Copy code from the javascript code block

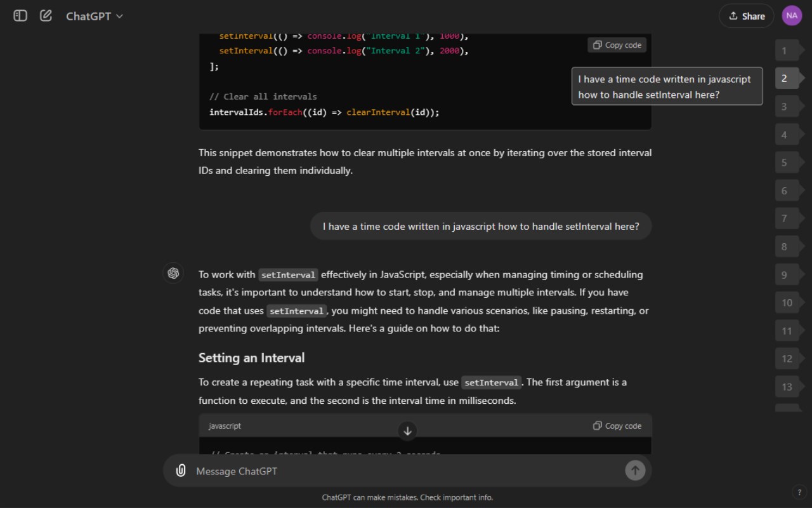617,426
